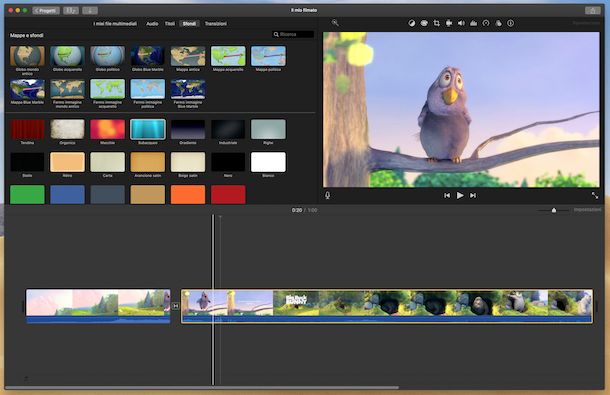The width and height of the screenshot is (610, 395).
Task: Select the solid green background swatch
Action: tap(27, 195)
